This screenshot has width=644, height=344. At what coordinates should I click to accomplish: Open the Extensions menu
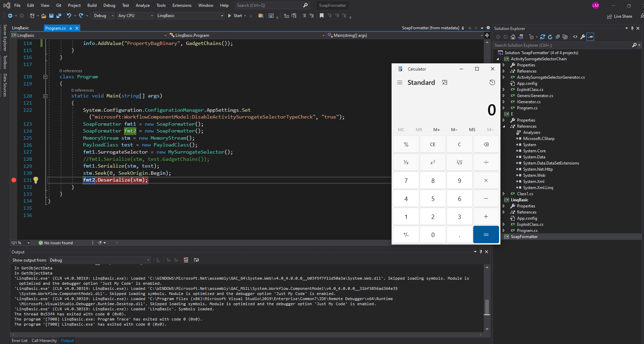182,5
